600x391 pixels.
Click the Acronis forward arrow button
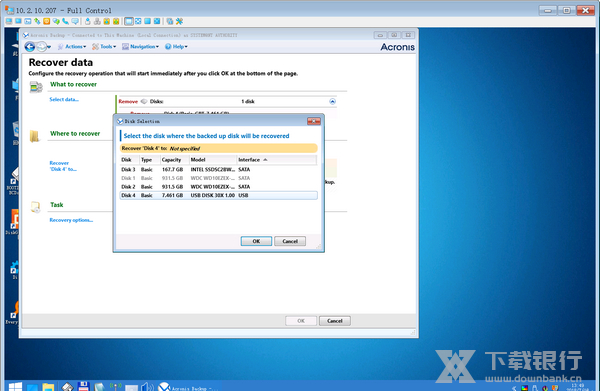pyautogui.click(x=41, y=47)
